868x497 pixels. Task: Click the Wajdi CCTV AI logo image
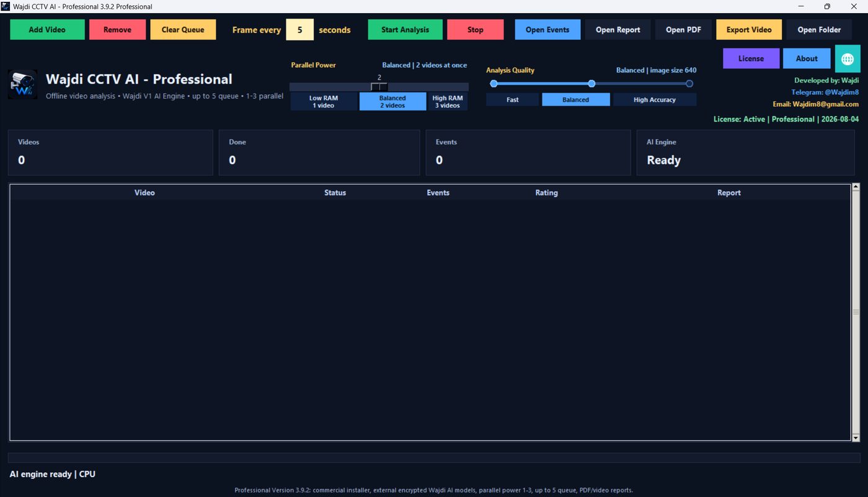(x=22, y=84)
